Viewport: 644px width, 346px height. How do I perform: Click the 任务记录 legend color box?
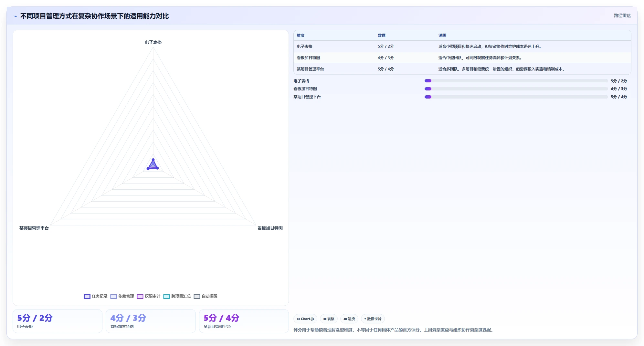tap(87, 296)
